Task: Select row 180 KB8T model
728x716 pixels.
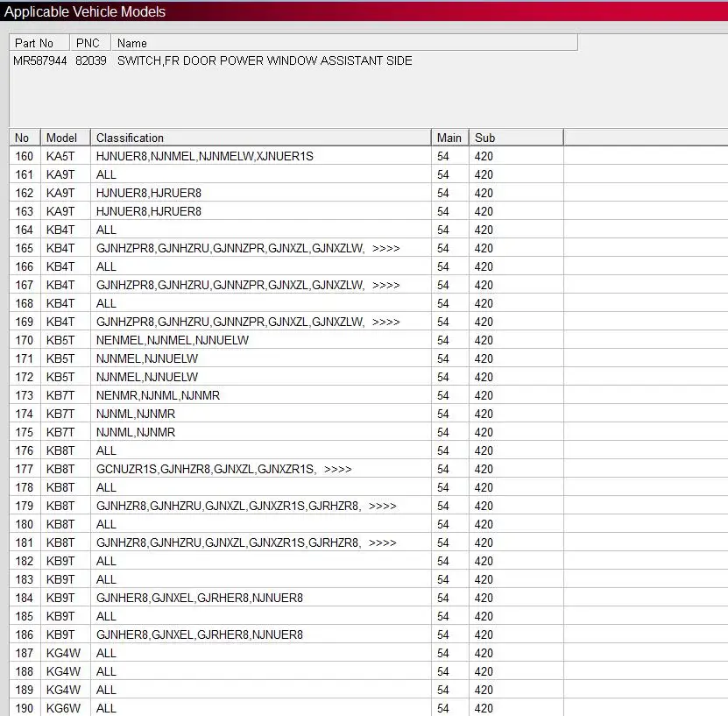Action: tap(60, 525)
